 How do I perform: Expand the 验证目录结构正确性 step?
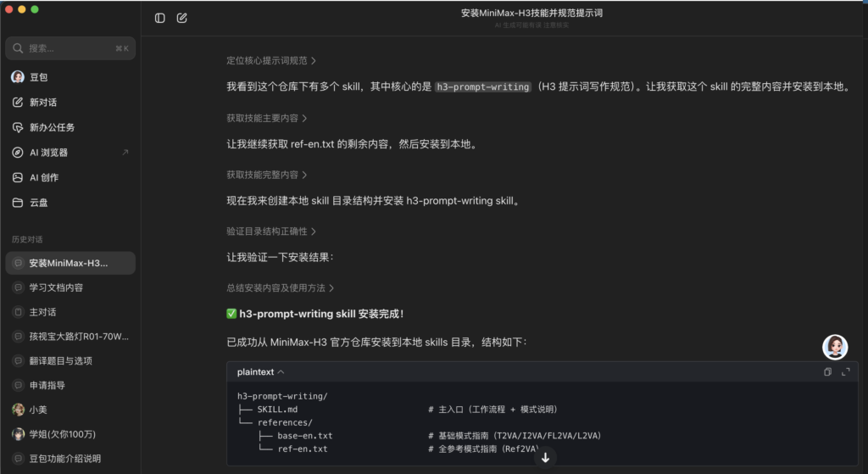tap(271, 231)
